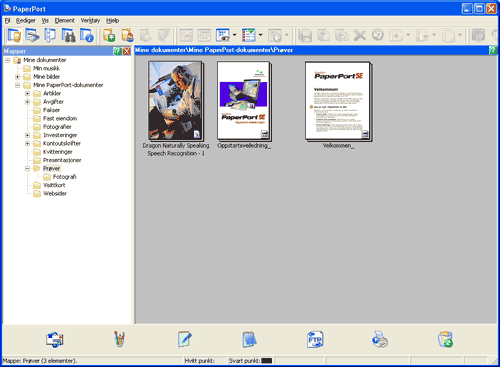Click the item properties info icon
Viewport: 500px width, 367px height.
pyautogui.click(x=87, y=35)
